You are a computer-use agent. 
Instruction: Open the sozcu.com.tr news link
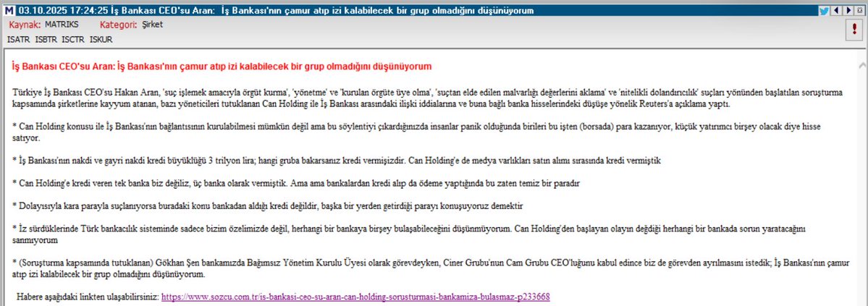click(x=355, y=297)
